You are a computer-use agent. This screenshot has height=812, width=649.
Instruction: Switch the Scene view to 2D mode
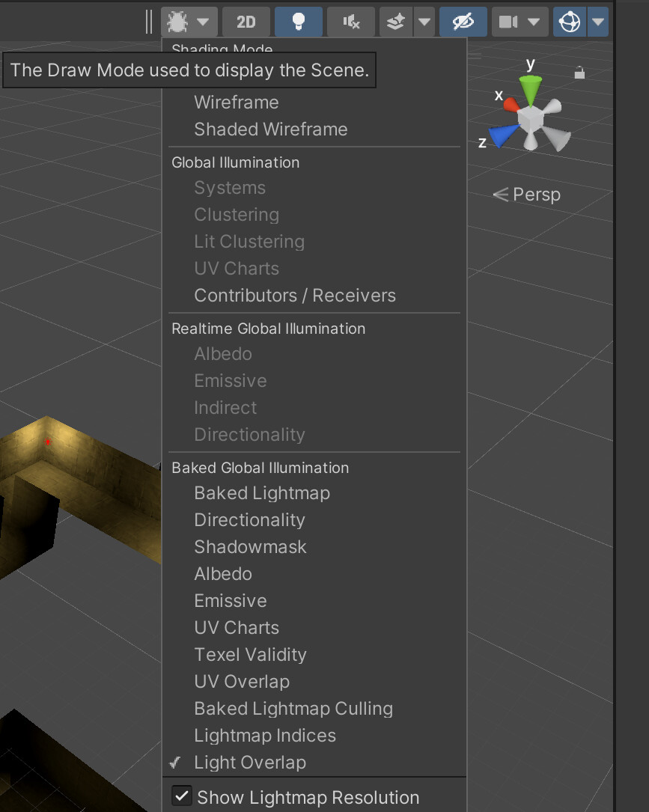tap(246, 22)
